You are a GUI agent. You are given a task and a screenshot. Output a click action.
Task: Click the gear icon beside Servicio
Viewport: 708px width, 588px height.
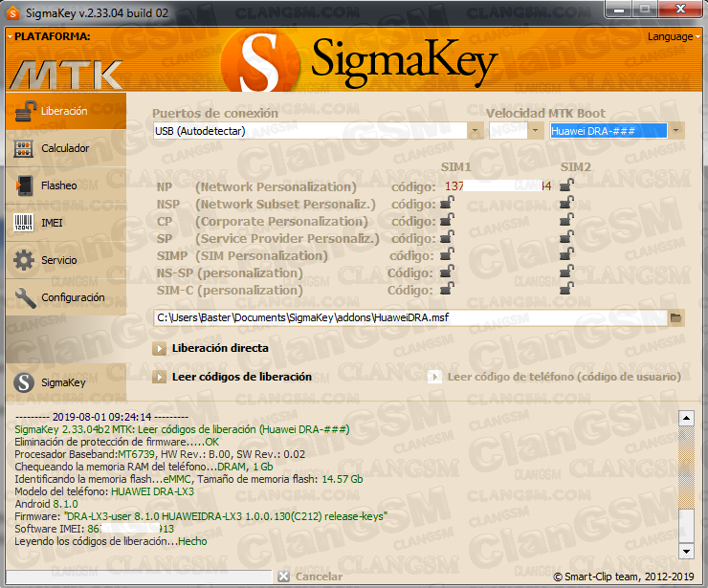24,260
